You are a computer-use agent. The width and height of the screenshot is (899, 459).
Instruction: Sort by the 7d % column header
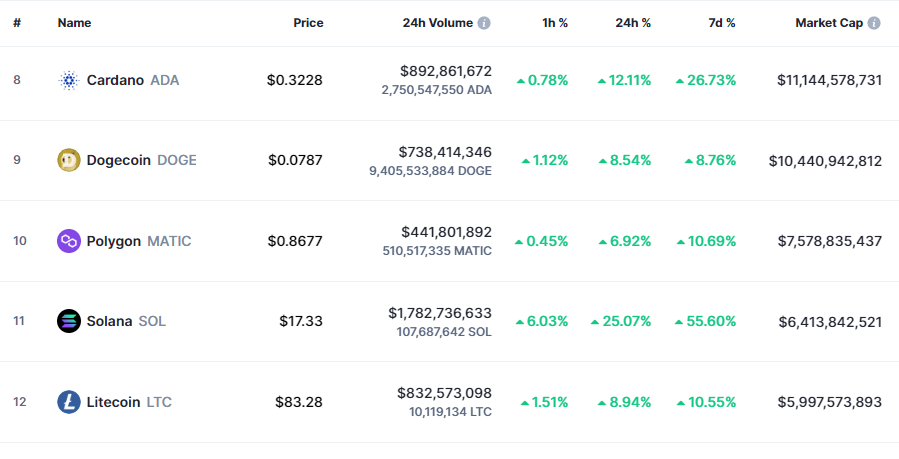point(722,23)
